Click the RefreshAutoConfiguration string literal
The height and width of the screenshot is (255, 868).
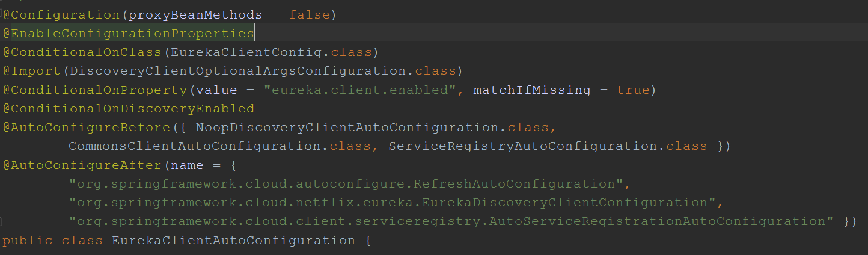[x=347, y=183]
